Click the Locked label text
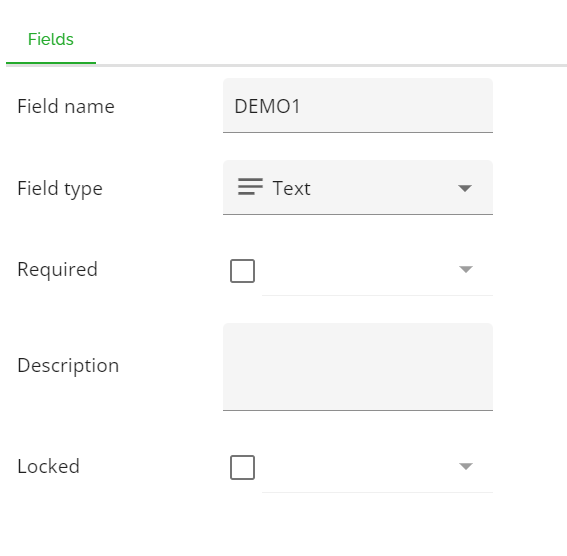Viewport: 567px width, 556px height. tap(48, 466)
